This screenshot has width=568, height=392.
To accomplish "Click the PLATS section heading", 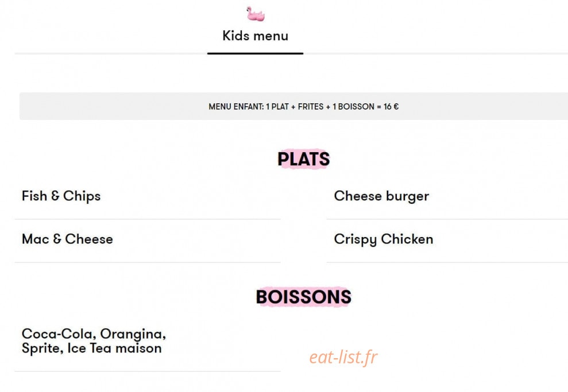I will coord(304,159).
